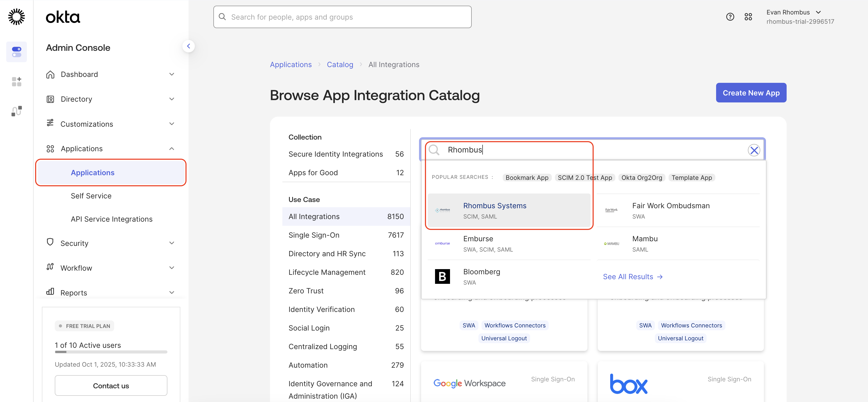Image resolution: width=868 pixels, height=402 pixels.
Task: Click the Bloomberg B logo
Action: 443,276
